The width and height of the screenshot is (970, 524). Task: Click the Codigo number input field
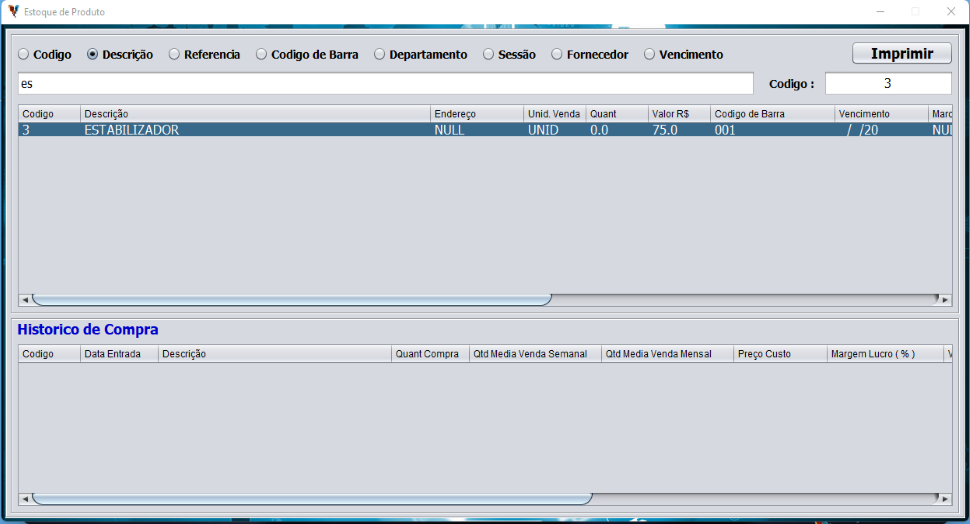point(887,84)
